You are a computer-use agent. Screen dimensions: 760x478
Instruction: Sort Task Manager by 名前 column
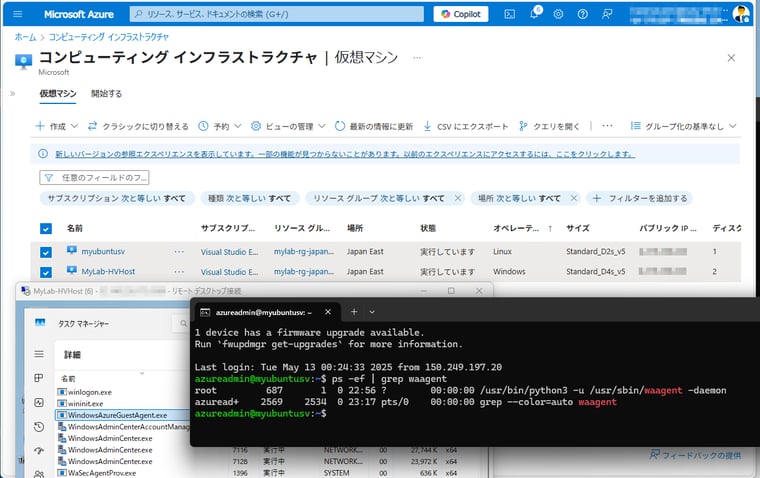68,379
